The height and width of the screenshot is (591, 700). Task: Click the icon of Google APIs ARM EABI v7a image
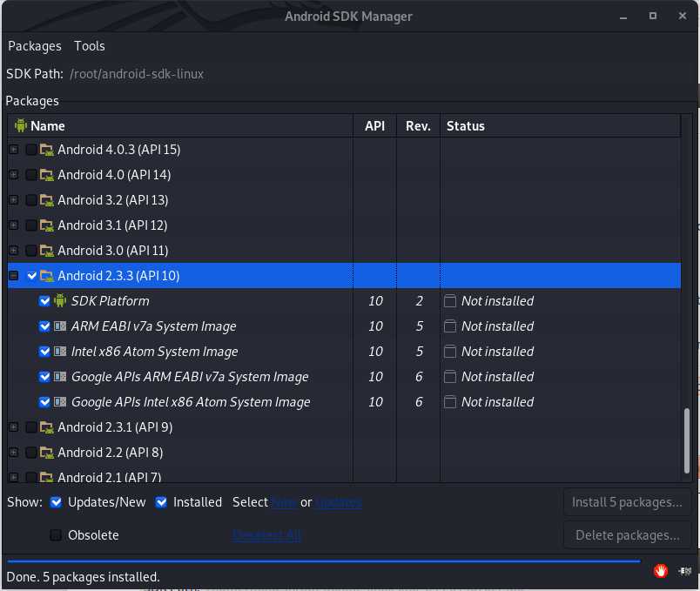pyautogui.click(x=60, y=377)
